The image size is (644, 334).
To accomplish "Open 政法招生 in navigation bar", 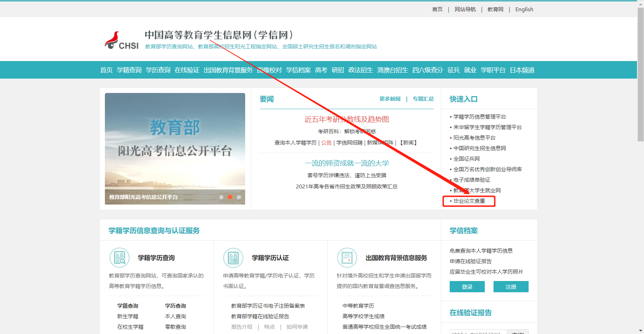I will 361,70.
